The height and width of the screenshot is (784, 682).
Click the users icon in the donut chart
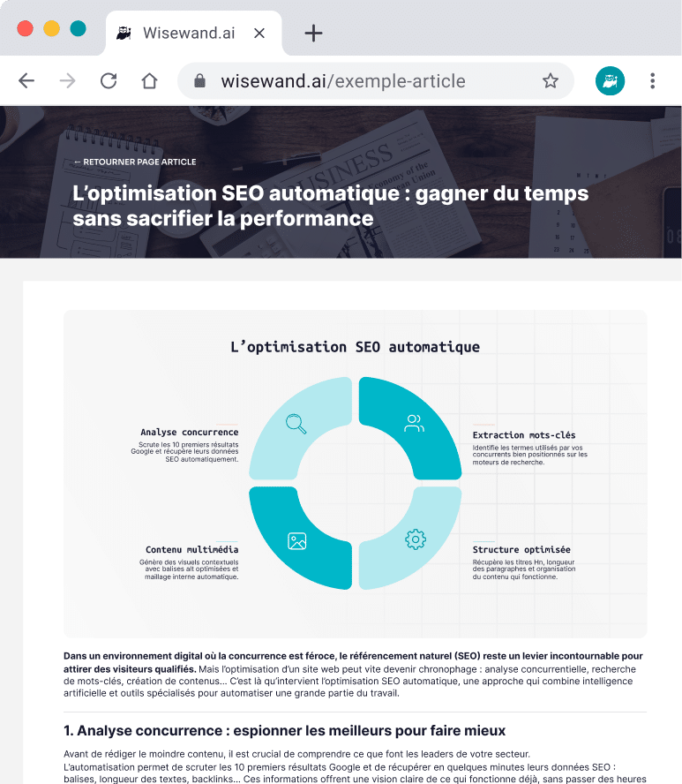point(414,424)
